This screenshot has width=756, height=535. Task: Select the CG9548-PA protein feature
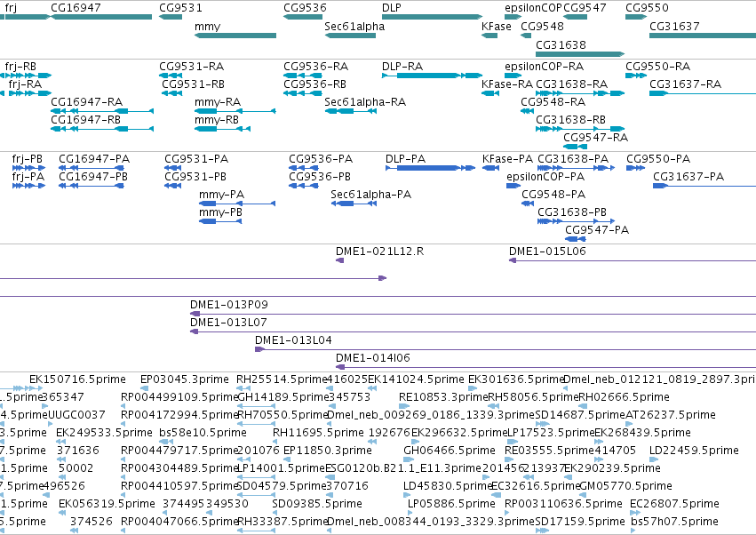pos(528,204)
